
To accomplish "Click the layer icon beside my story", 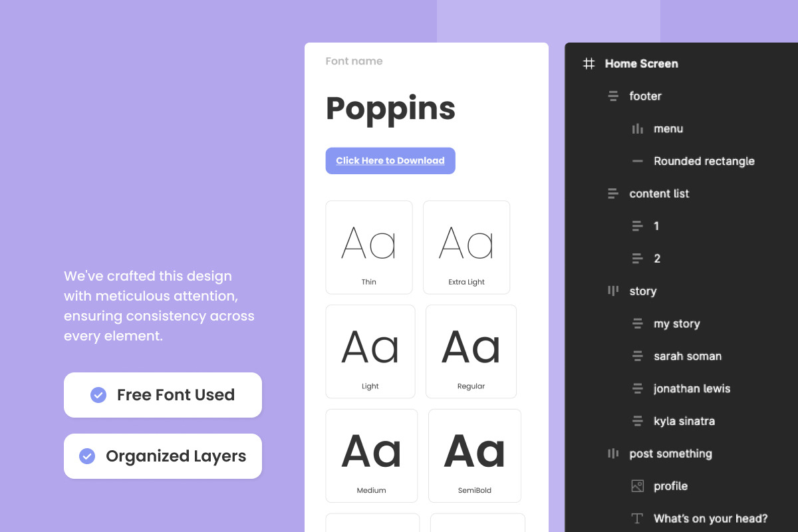I will click(x=638, y=324).
